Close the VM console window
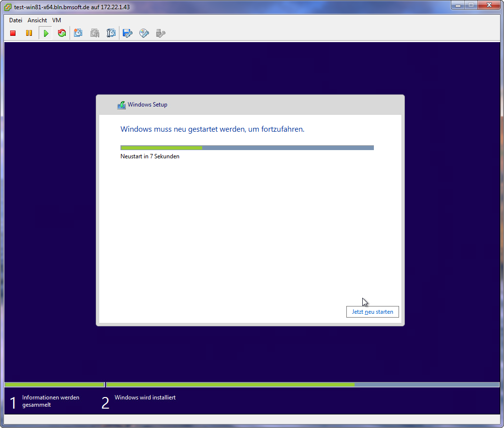Image resolution: width=504 pixels, height=428 pixels. coord(489,5)
